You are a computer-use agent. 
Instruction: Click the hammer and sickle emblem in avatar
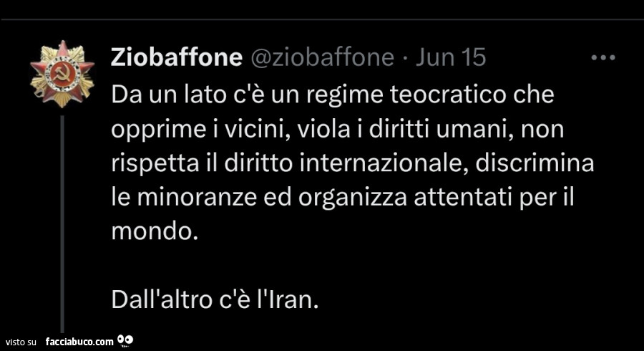coord(62,74)
